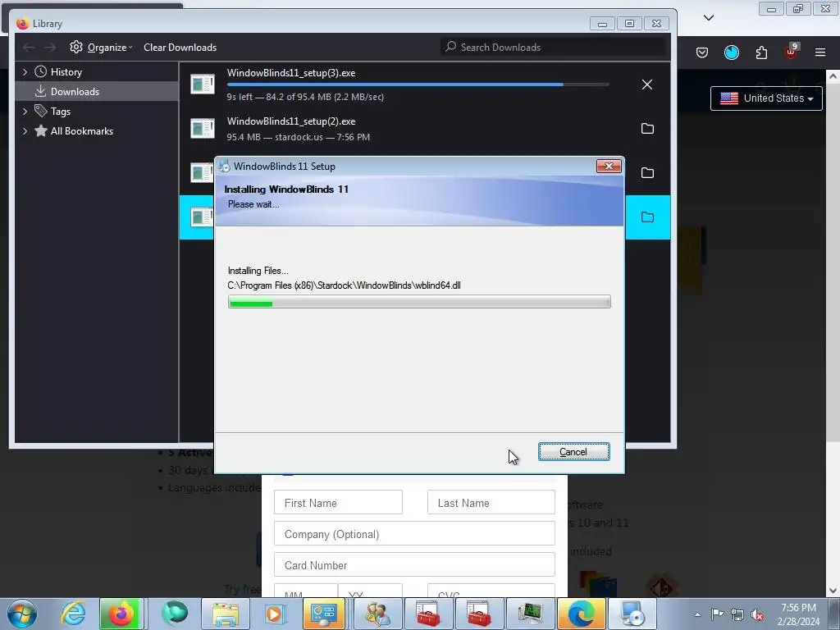Select Tags in Library sidebar
This screenshot has width=840, height=630.
[61, 112]
